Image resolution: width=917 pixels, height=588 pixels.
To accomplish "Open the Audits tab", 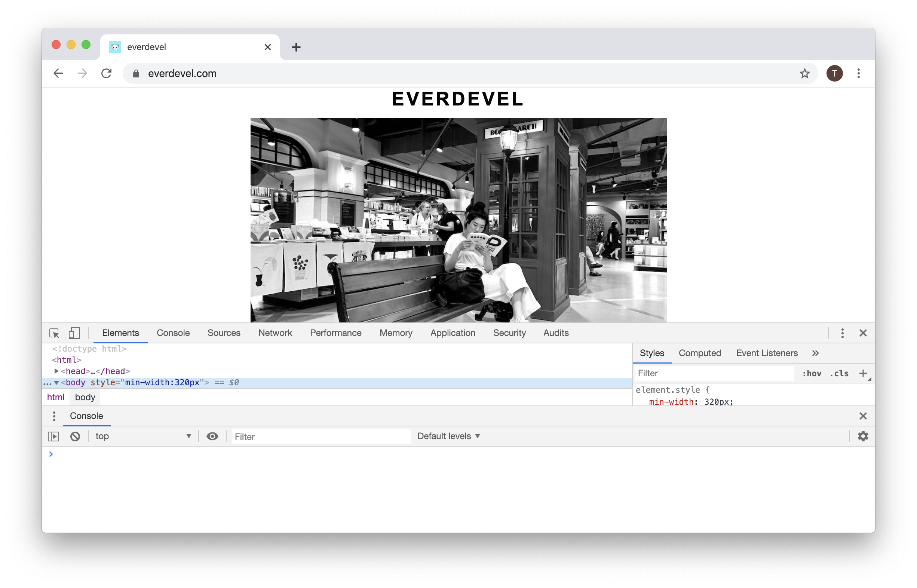I will pos(556,333).
